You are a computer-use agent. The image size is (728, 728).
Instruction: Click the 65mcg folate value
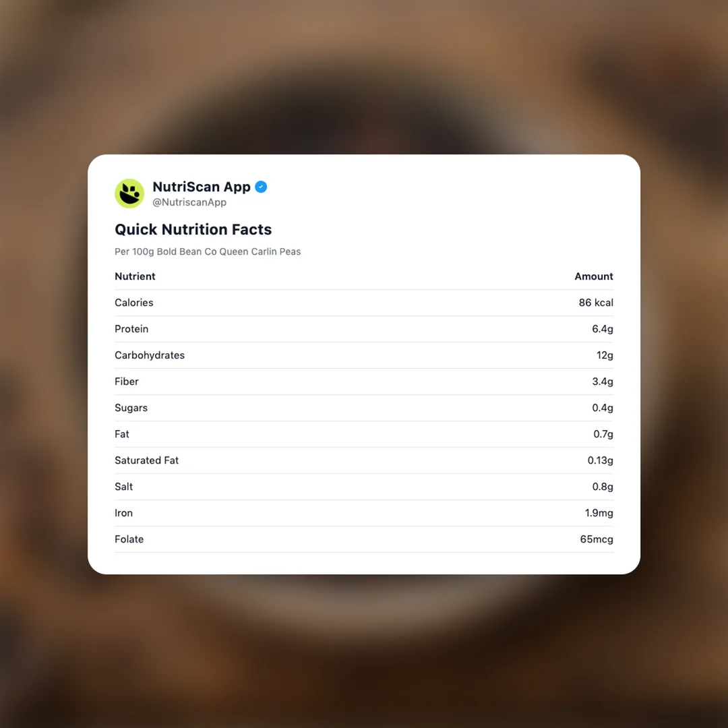click(x=597, y=539)
